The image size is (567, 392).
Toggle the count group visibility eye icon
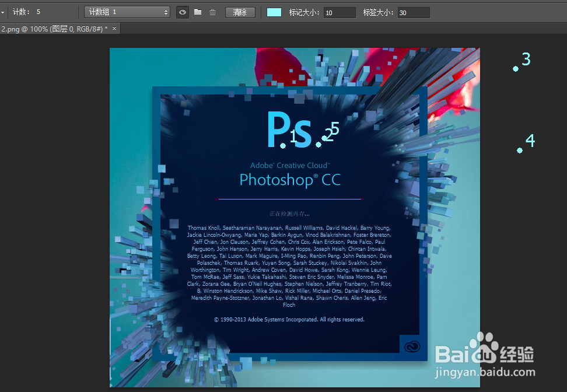click(x=182, y=12)
